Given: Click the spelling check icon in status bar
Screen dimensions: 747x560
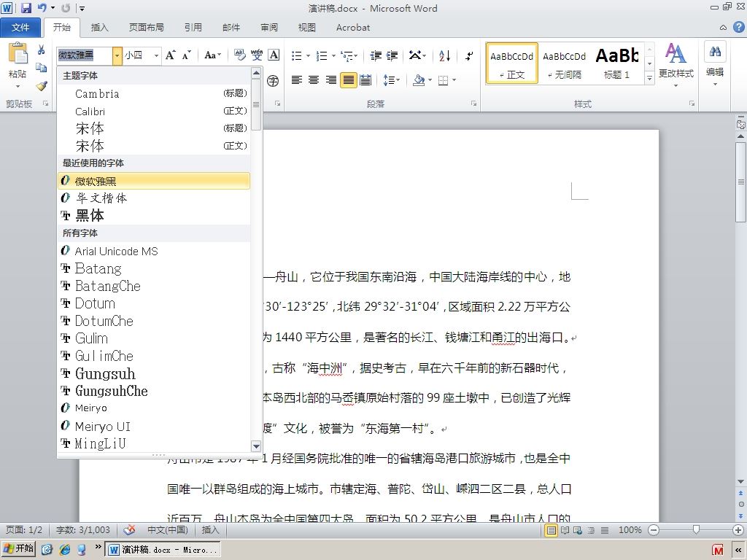Looking at the screenshot, I should click(129, 530).
